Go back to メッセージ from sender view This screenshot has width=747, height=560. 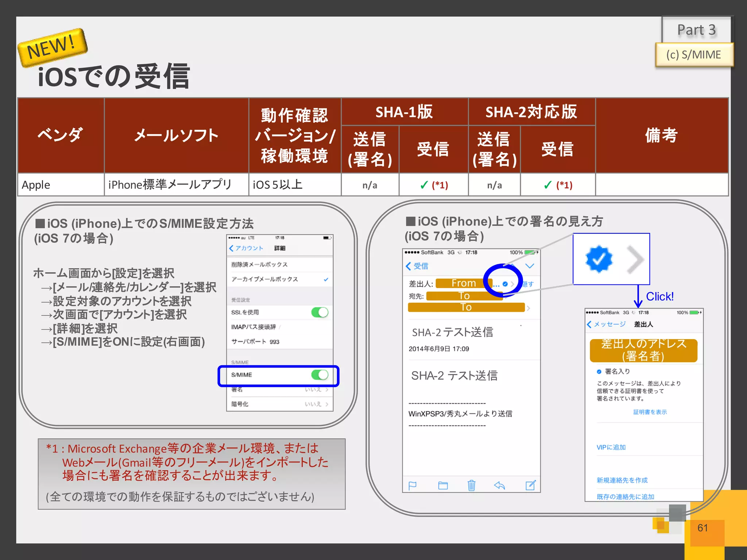click(x=606, y=324)
